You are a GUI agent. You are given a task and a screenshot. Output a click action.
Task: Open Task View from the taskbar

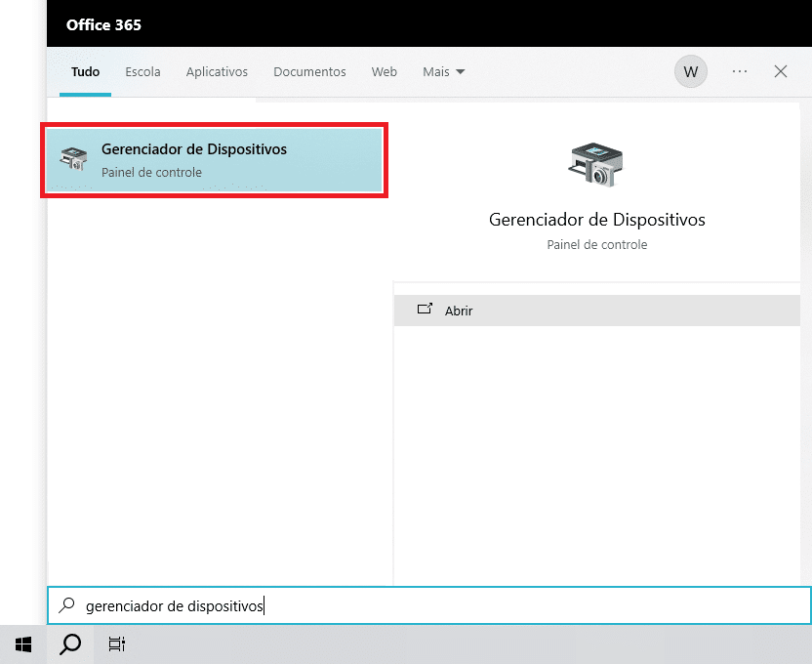pos(116,644)
